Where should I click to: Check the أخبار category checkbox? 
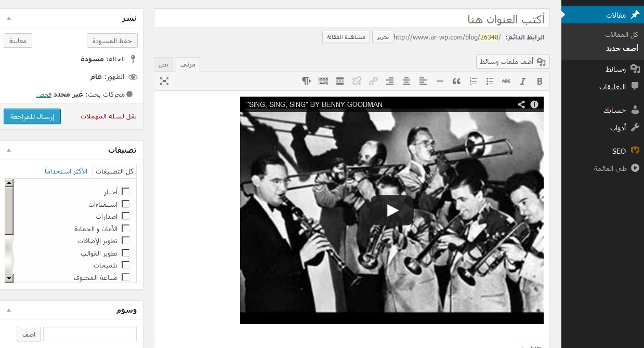point(125,192)
